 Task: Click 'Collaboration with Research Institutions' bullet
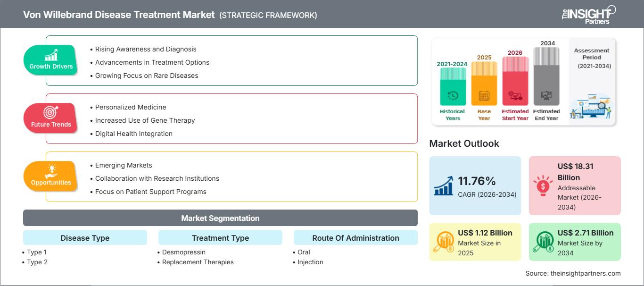pyautogui.click(x=157, y=178)
